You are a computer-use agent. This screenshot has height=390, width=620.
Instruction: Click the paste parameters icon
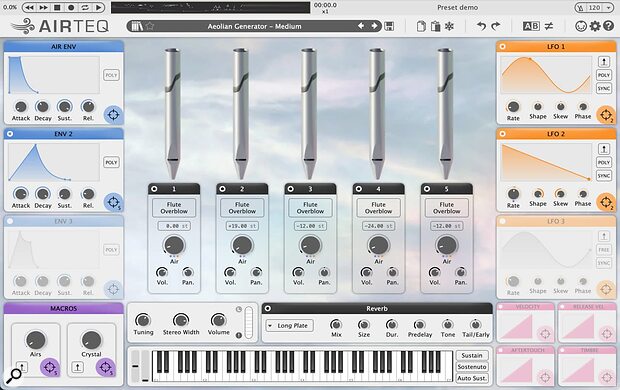pyautogui.click(x=435, y=27)
